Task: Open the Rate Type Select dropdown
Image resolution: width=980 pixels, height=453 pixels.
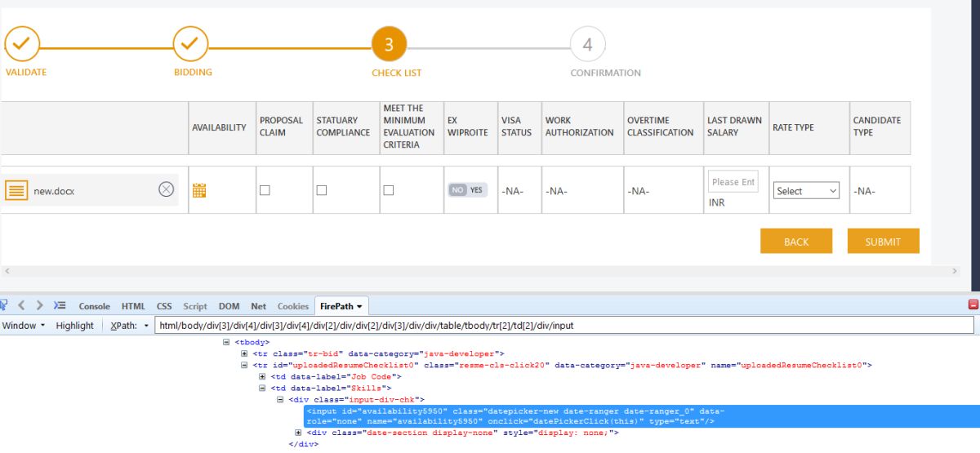Action: tap(806, 190)
